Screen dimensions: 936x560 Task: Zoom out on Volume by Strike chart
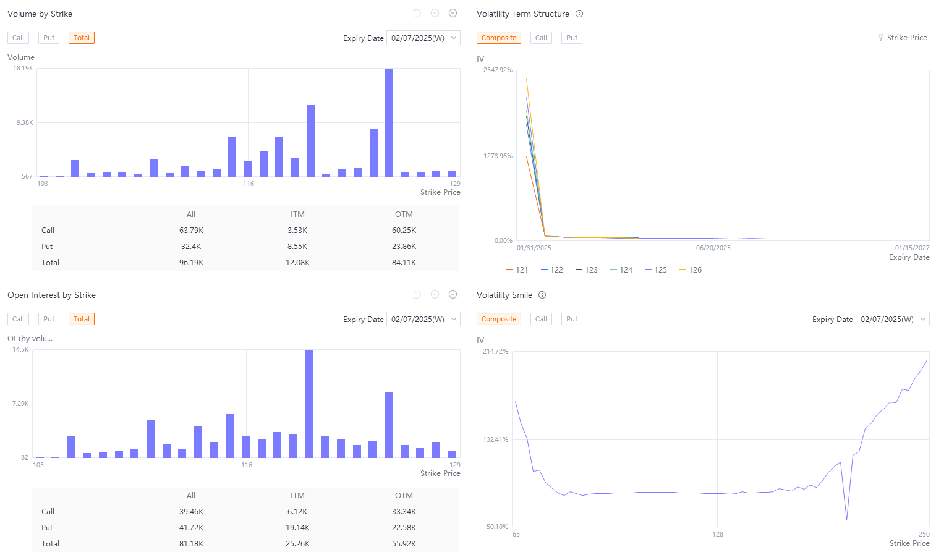(453, 13)
